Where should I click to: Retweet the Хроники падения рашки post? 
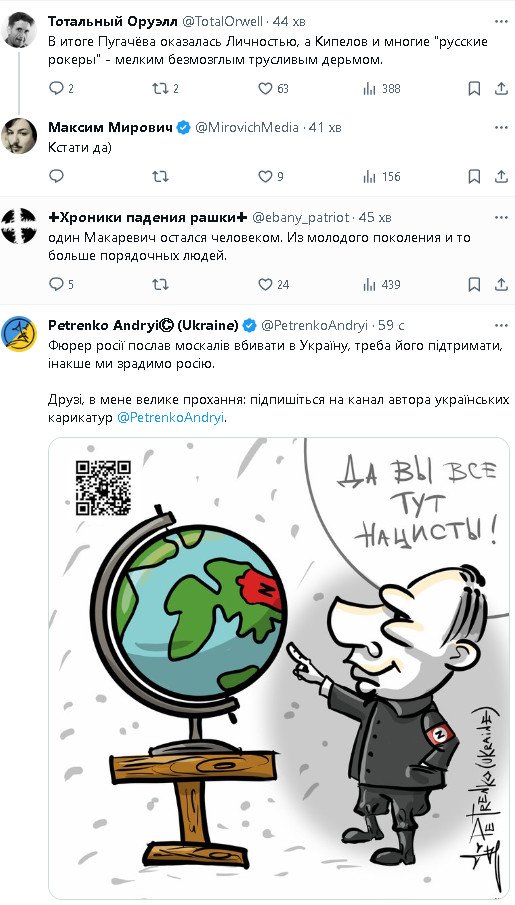pyautogui.click(x=160, y=284)
